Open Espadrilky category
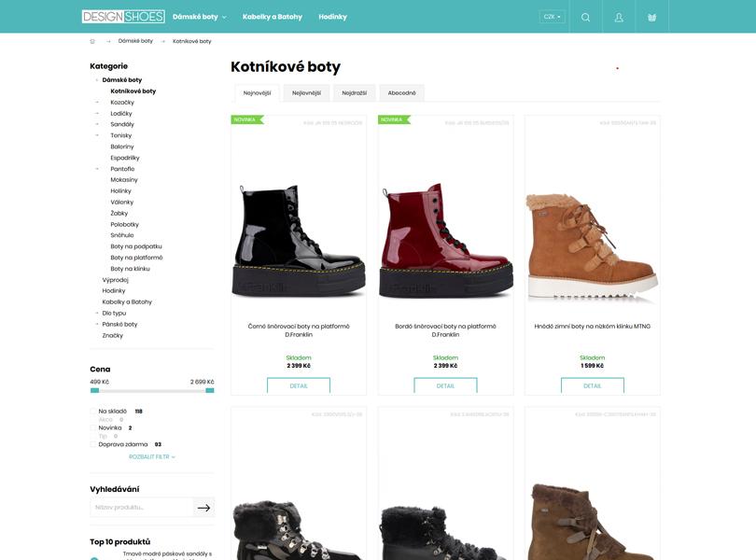 click(125, 158)
